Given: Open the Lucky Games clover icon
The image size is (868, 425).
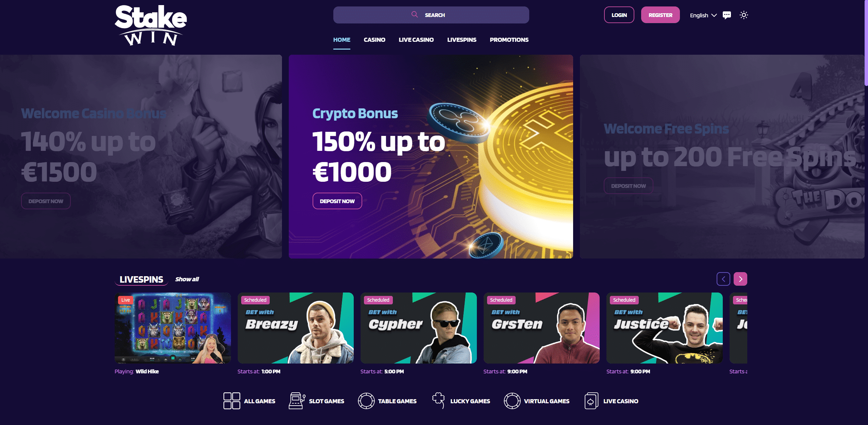Looking at the screenshot, I should click(x=438, y=401).
